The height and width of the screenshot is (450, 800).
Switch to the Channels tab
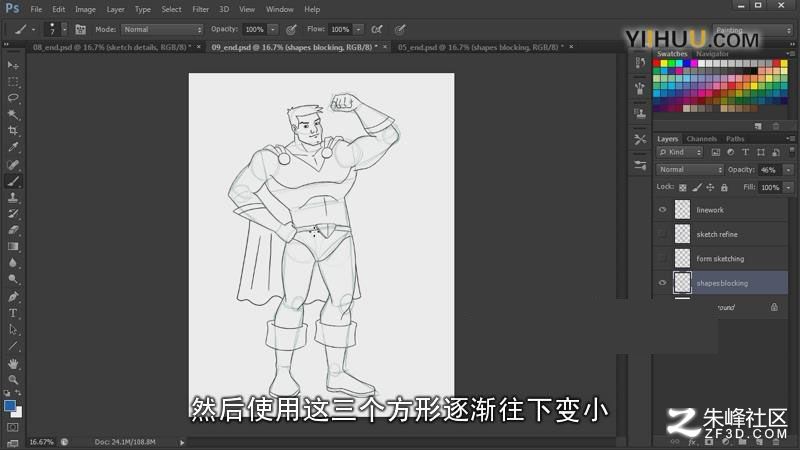point(702,139)
